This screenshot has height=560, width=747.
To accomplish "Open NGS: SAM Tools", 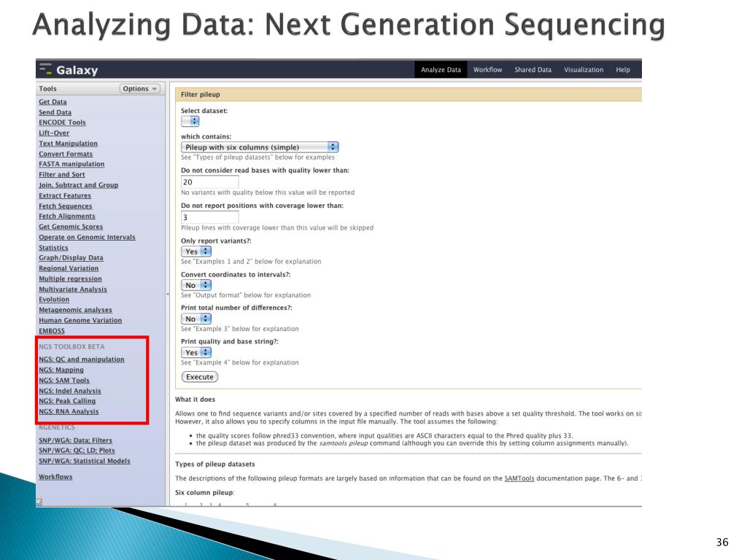I will click(64, 381).
